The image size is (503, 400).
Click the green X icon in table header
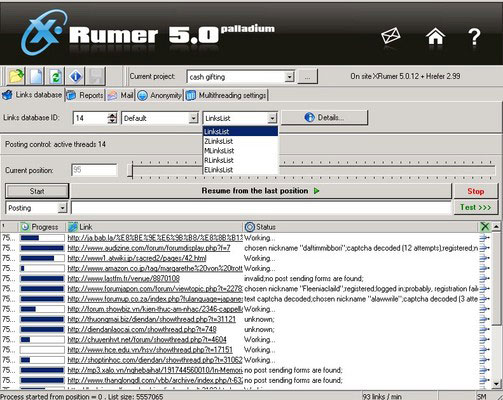coord(485,227)
